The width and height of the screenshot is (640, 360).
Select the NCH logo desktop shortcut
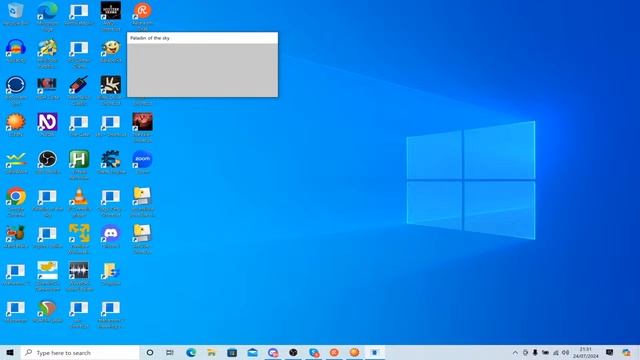[47, 88]
